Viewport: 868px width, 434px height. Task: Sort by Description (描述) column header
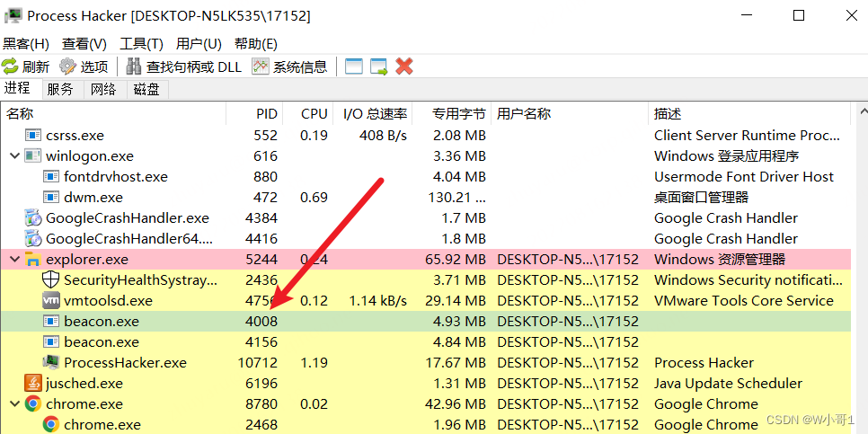[x=749, y=114]
